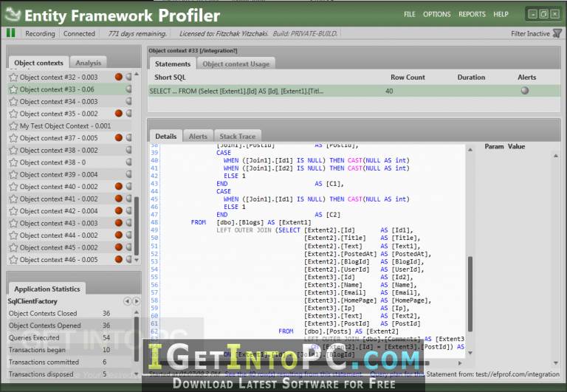
Task: Switch to Object context Usage tab
Action: (236, 63)
